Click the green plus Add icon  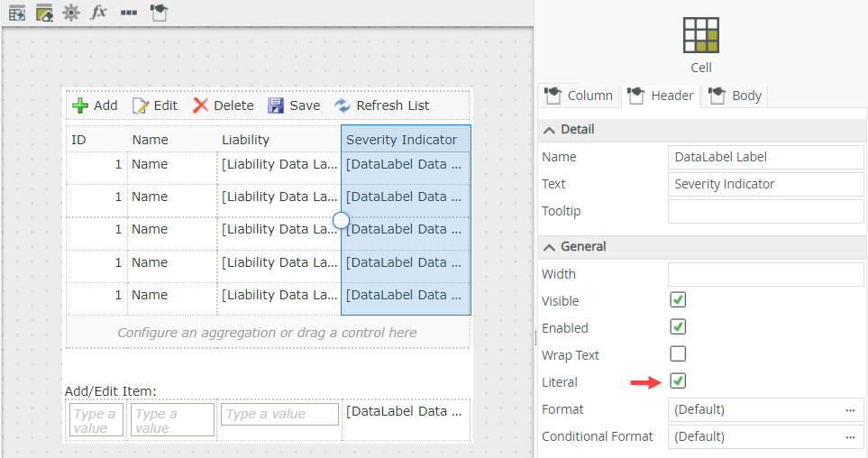pyautogui.click(x=80, y=105)
